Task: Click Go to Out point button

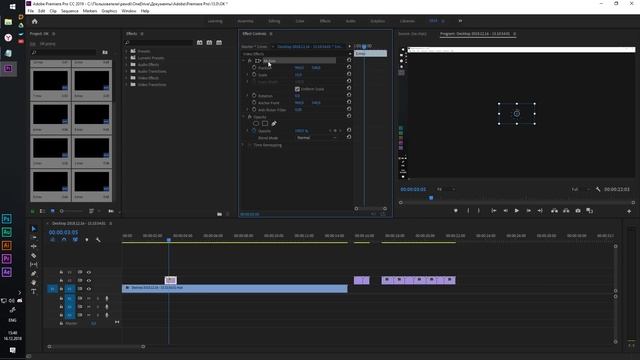Action: coord(540,211)
